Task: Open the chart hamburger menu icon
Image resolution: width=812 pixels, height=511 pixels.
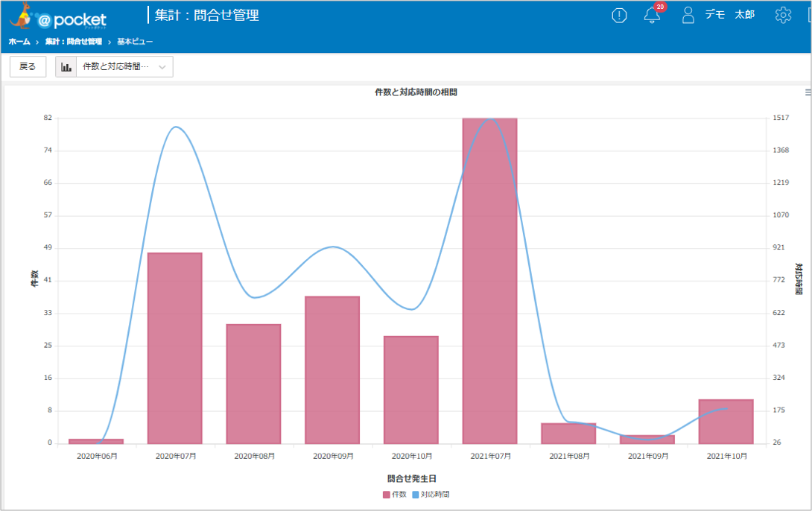Action: [808, 92]
